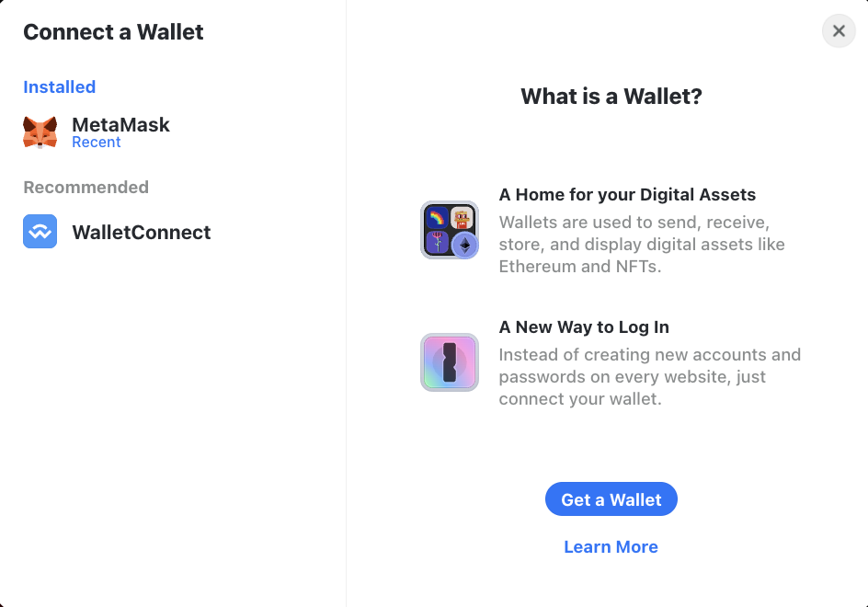Click the wallets send and receive description text
The image size is (868, 607).
coord(642,245)
